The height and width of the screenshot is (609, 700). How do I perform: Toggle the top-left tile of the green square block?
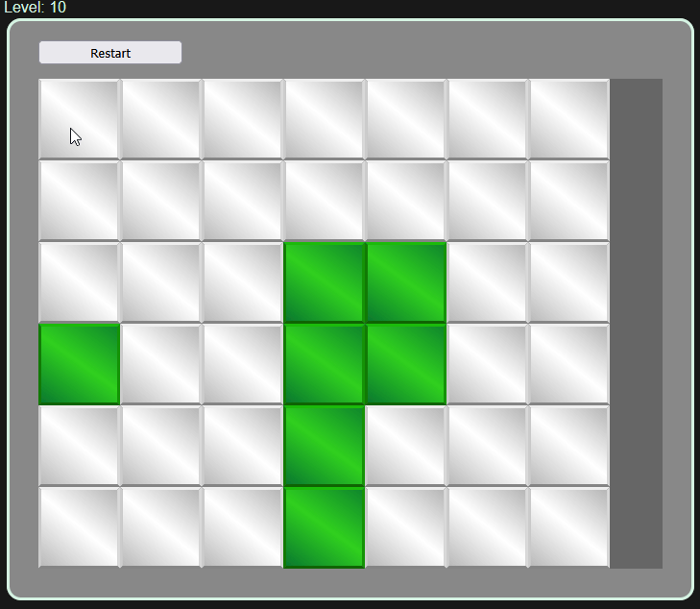pyautogui.click(x=325, y=282)
